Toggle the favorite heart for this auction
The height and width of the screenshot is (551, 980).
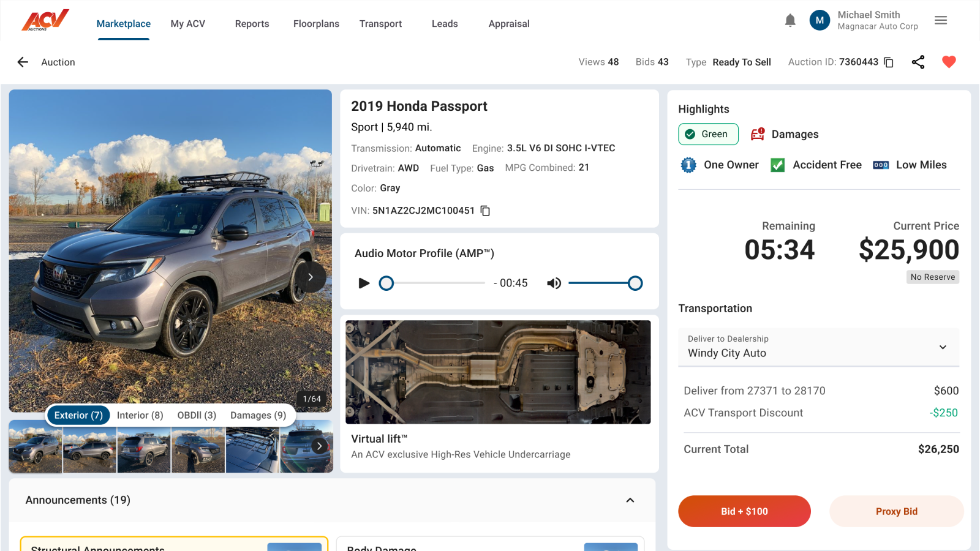click(x=948, y=62)
